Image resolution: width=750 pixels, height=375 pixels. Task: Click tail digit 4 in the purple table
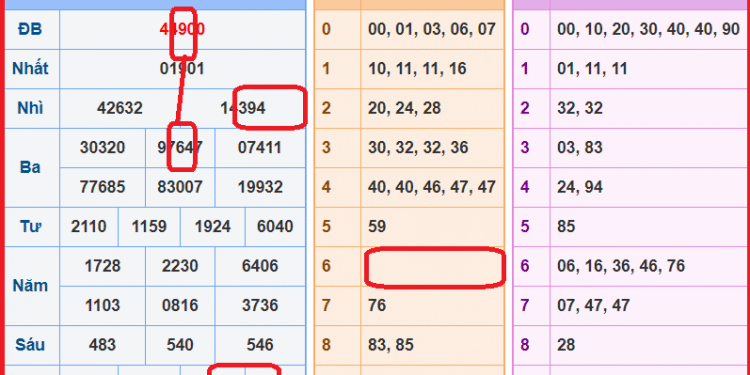coord(525,187)
